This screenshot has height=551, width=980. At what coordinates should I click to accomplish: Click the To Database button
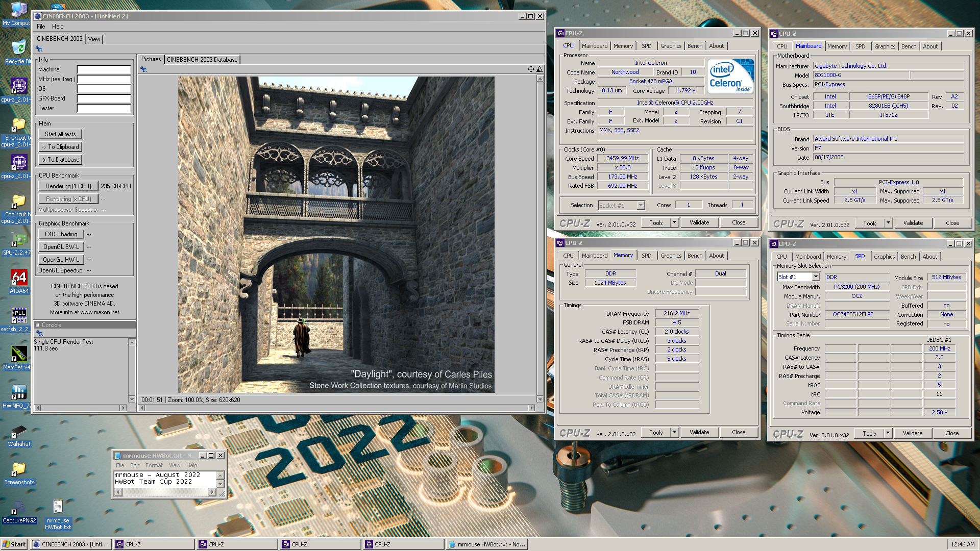(x=60, y=160)
